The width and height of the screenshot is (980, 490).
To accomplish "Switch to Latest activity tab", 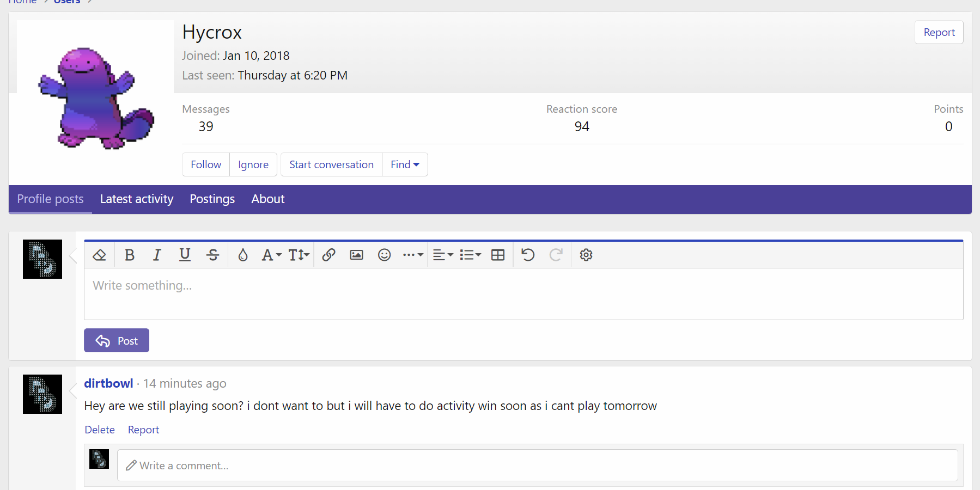I will (137, 199).
